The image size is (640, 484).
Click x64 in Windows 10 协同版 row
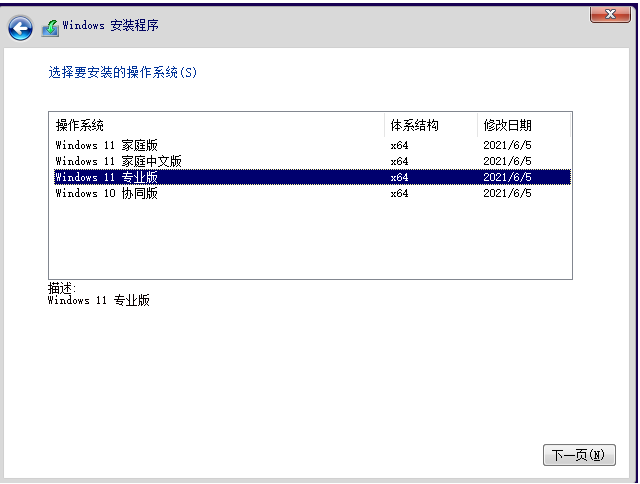tap(399, 193)
